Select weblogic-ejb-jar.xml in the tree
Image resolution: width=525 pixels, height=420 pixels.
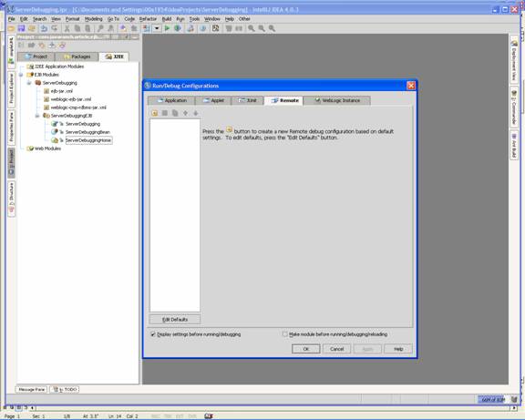click(x=71, y=99)
